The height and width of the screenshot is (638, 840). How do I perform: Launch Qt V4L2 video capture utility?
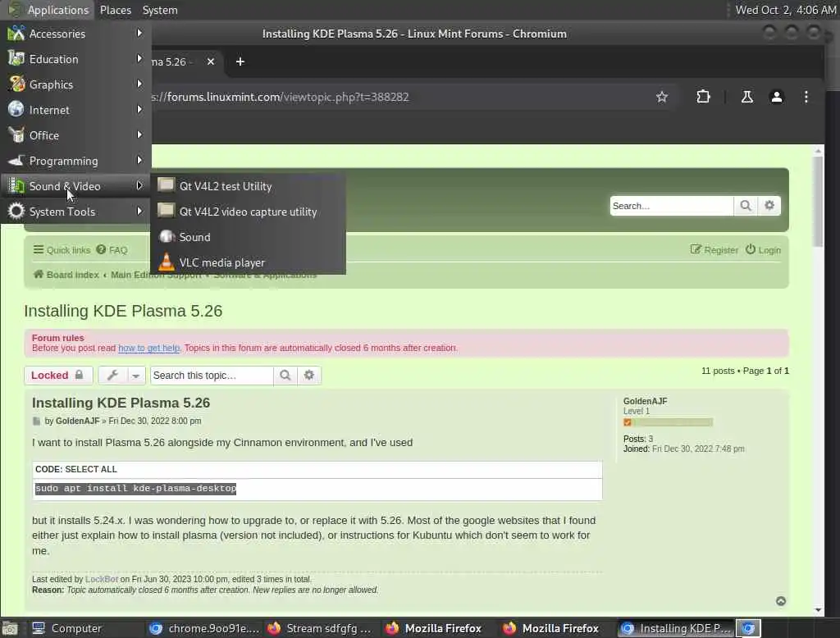tap(248, 212)
